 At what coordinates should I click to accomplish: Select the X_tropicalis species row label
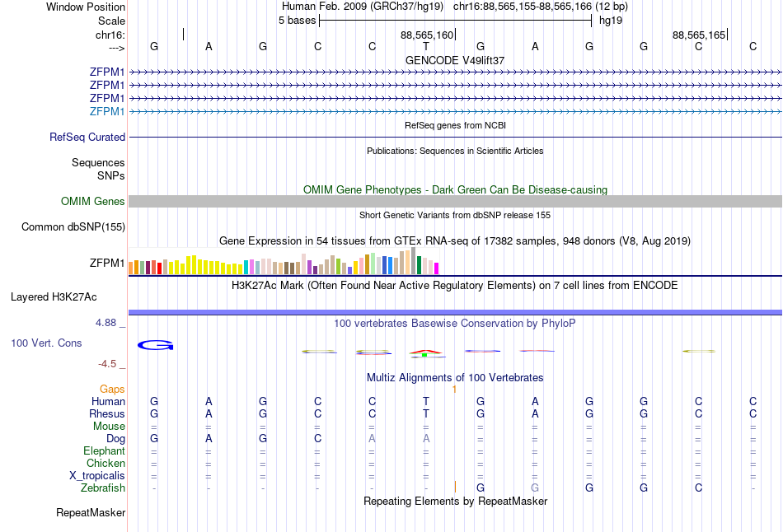tap(97, 476)
